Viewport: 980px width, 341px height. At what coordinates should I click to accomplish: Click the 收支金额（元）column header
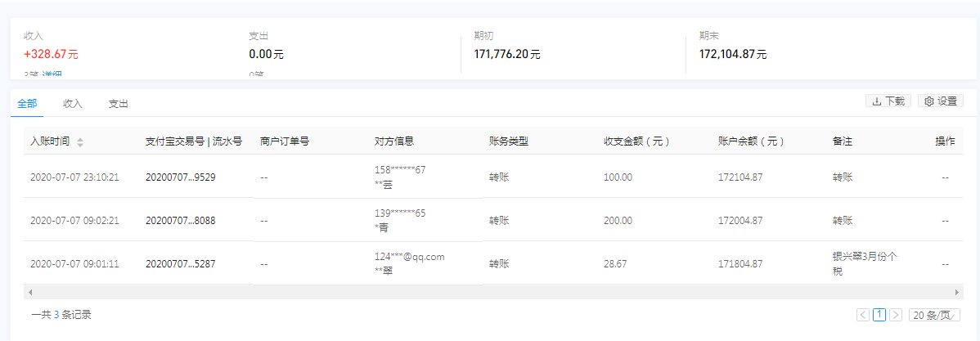636,141
